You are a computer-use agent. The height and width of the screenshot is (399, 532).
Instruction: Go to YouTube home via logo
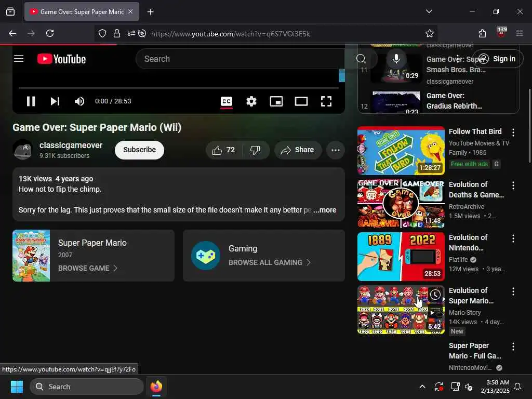coord(61,59)
